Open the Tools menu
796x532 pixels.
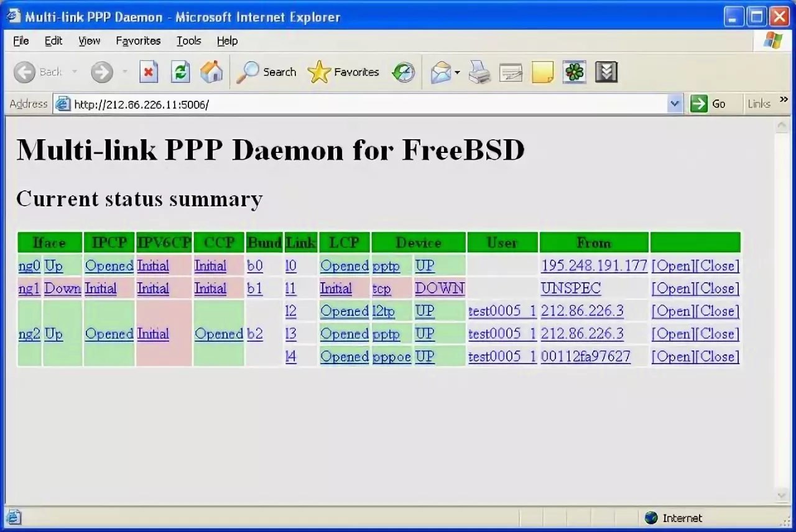pyautogui.click(x=188, y=41)
